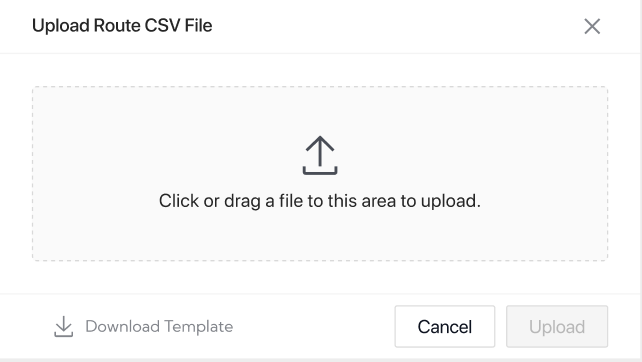This screenshot has height=362, width=642.
Task: Abort the CSV upload with Cancel
Action: pos(445,326)
